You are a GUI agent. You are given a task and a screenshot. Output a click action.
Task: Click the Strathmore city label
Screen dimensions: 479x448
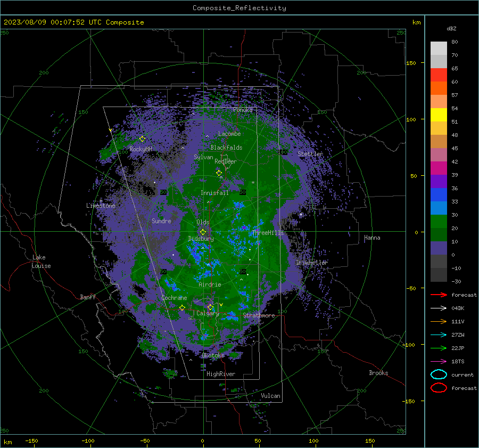click(259, 315)
